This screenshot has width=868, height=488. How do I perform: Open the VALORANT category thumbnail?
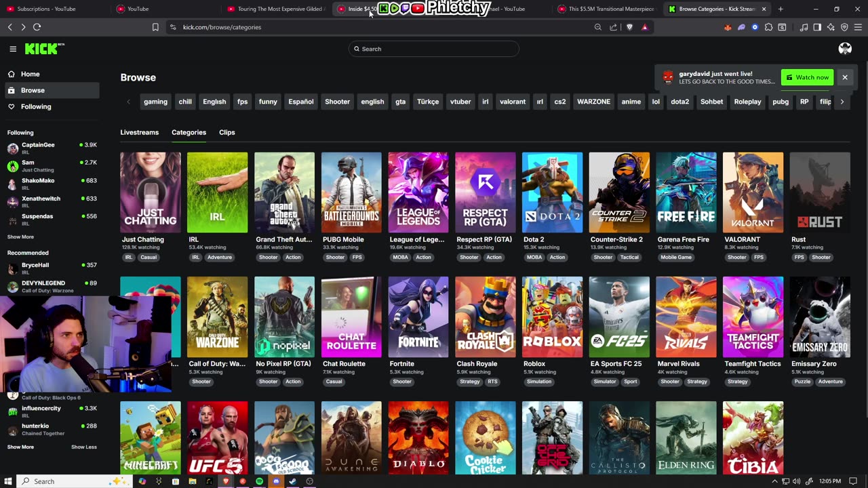click(753, 192)
